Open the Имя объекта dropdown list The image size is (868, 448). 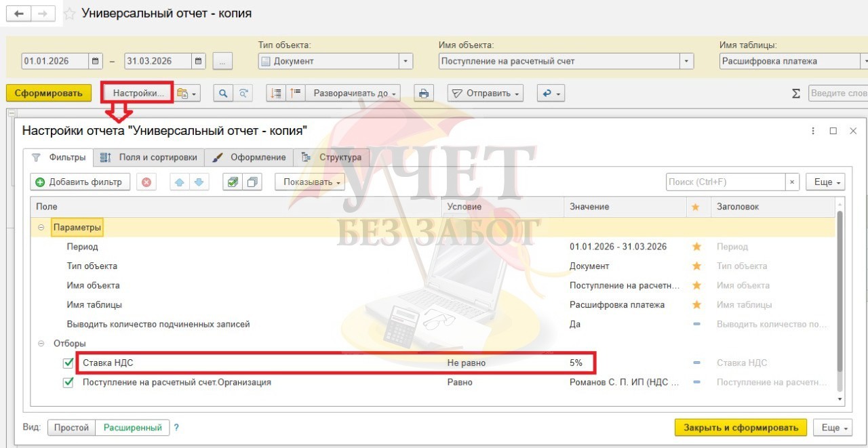[x=687, y=61]
